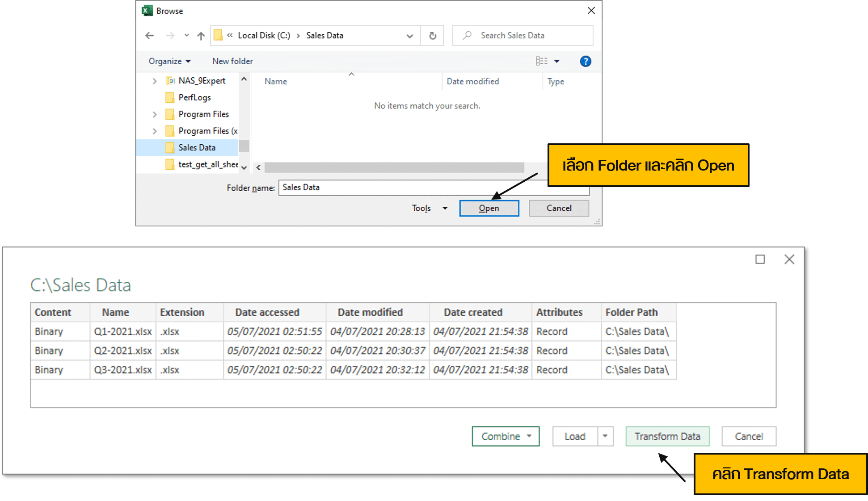Refresh the current folder view
This screenshot has width=868, height=501.
[432, 35]
